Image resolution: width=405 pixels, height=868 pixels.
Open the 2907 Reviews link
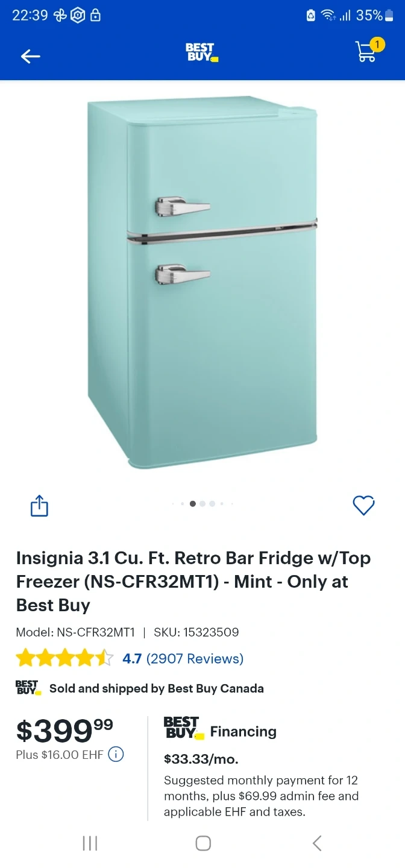pos(195,658)
